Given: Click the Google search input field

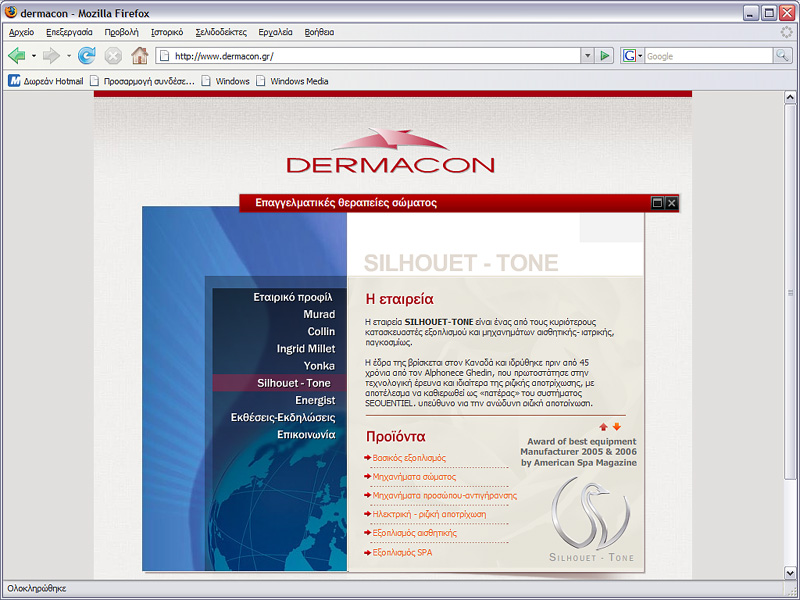Looking at the screenshot, I should [x=709, y=56].
